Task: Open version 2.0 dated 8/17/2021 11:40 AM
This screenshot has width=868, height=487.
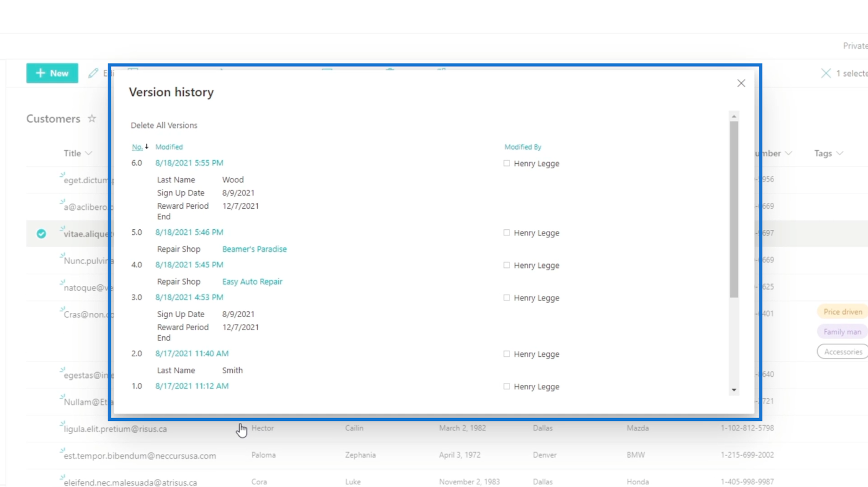Action: coord(192,353)
